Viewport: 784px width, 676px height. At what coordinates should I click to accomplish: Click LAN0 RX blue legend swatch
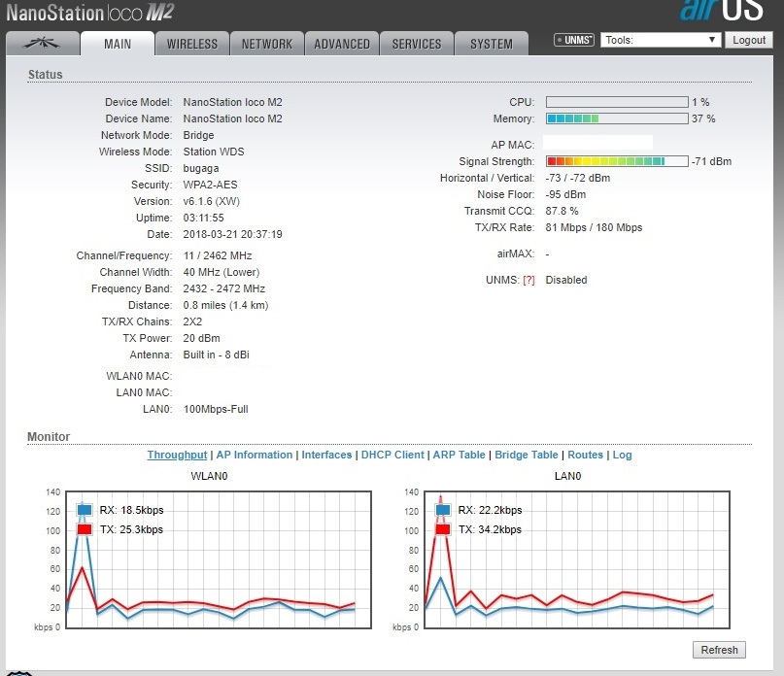(442, 510)
